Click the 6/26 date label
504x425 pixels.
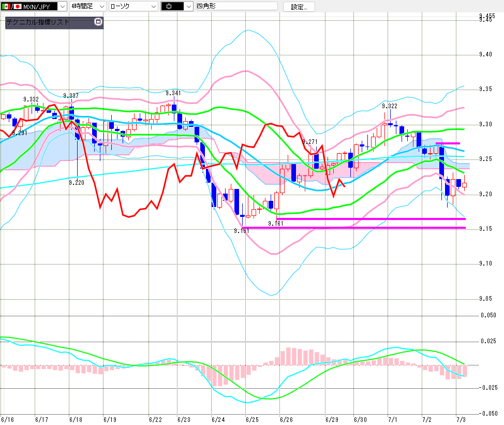pos(286,420)
